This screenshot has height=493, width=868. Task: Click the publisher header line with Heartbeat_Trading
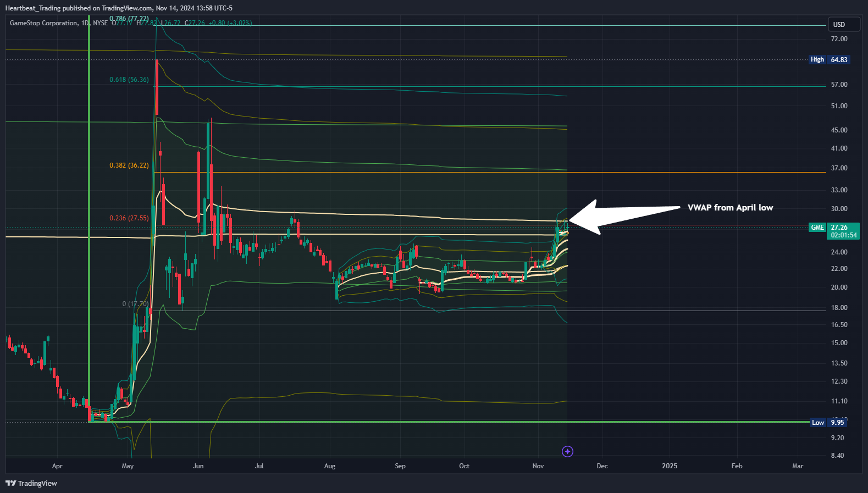[x=119, y=8]
